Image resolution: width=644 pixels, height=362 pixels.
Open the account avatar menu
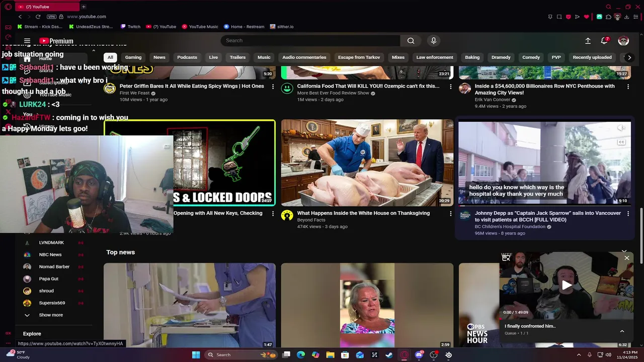click(623, 41)
